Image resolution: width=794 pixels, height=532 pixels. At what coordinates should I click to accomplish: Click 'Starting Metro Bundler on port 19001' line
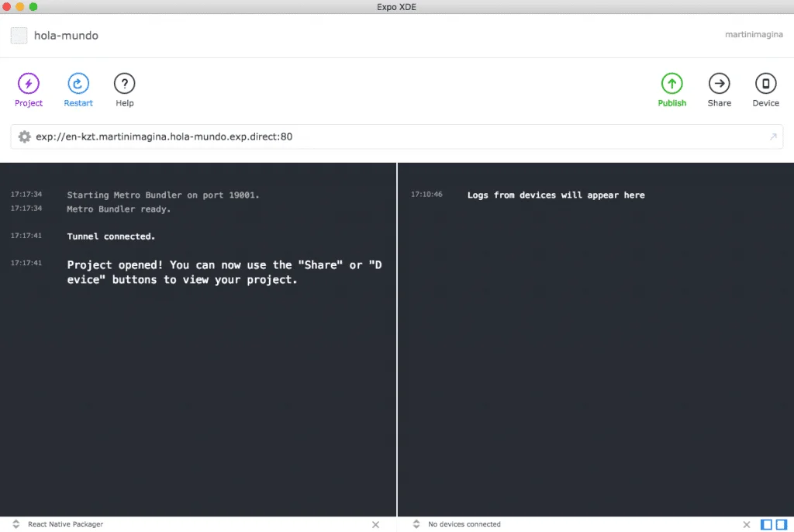coord(163,195)
